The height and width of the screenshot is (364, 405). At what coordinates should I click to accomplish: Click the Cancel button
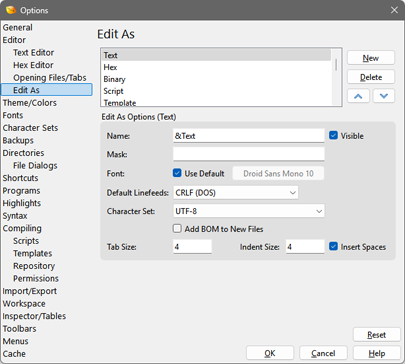(x=323, y=353)
